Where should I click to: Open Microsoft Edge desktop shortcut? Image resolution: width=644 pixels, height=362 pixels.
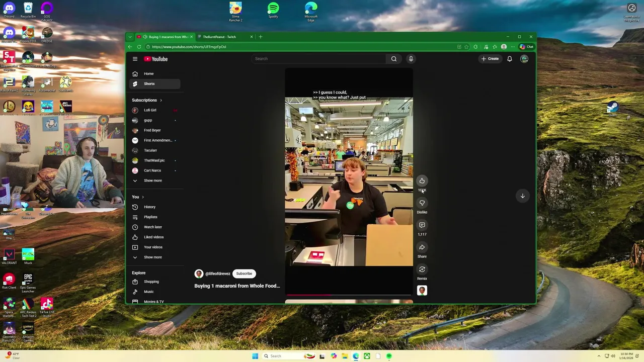tap(311, 12)
